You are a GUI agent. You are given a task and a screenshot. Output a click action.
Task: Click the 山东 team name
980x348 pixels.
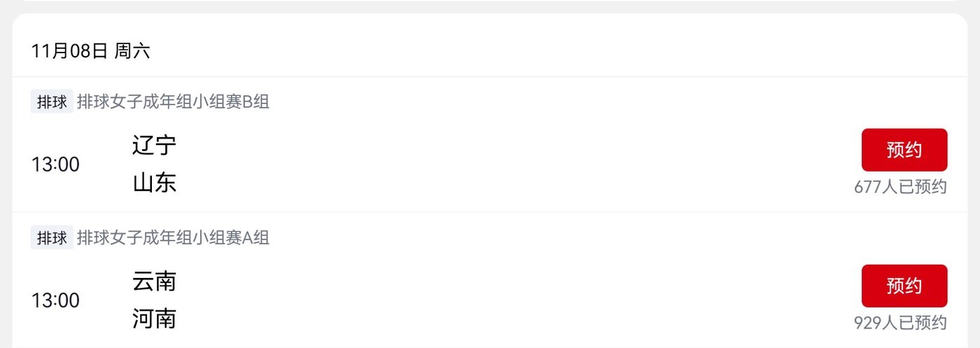[154, 183]
